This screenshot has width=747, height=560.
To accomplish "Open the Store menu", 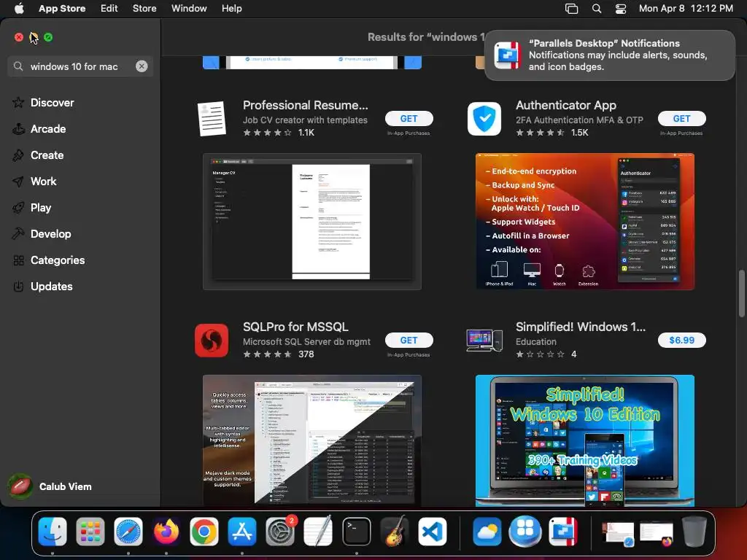I will pyautogui.click(x=144, y=8).
